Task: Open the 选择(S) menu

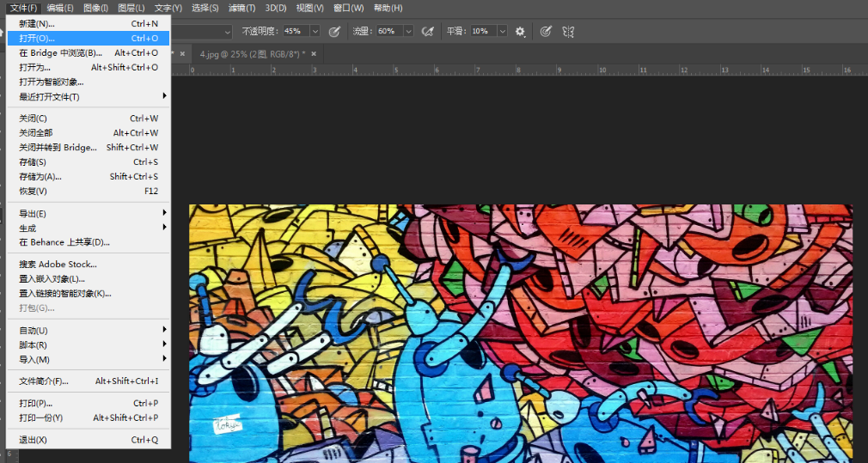Action: click(205, 8)
